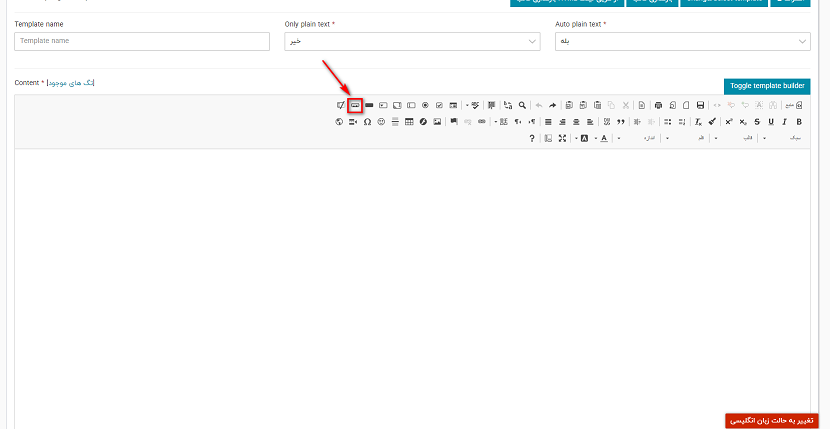Open the Auto plain text dropdown
The height and width of the screenshot is (429, 830).
(683, 41)
